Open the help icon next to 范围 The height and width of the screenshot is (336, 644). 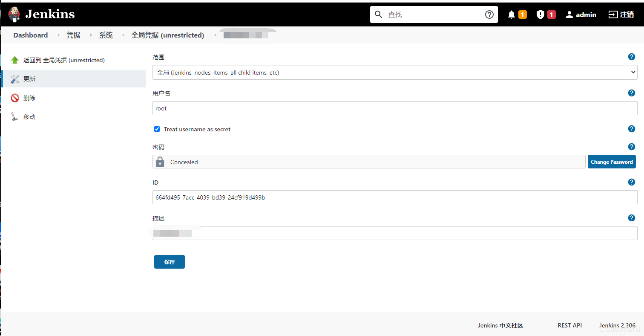click(632, 56)
